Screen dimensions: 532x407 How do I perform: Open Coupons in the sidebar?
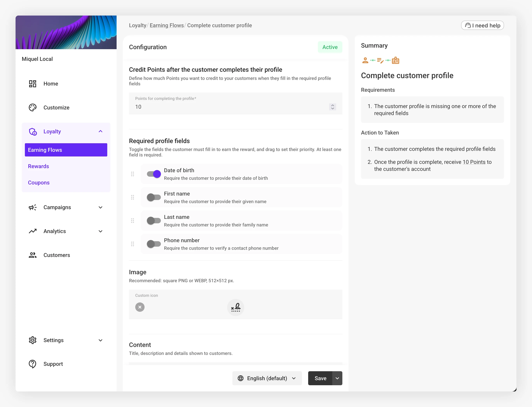[39, 183]
